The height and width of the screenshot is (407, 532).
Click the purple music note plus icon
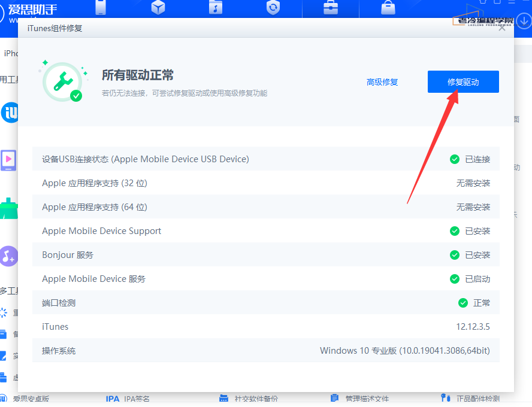[9, 256]
